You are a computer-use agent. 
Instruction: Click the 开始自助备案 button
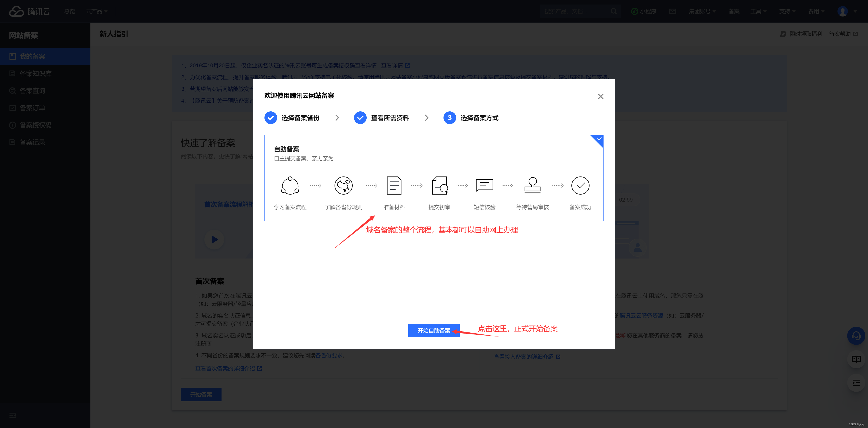point(434,331)
